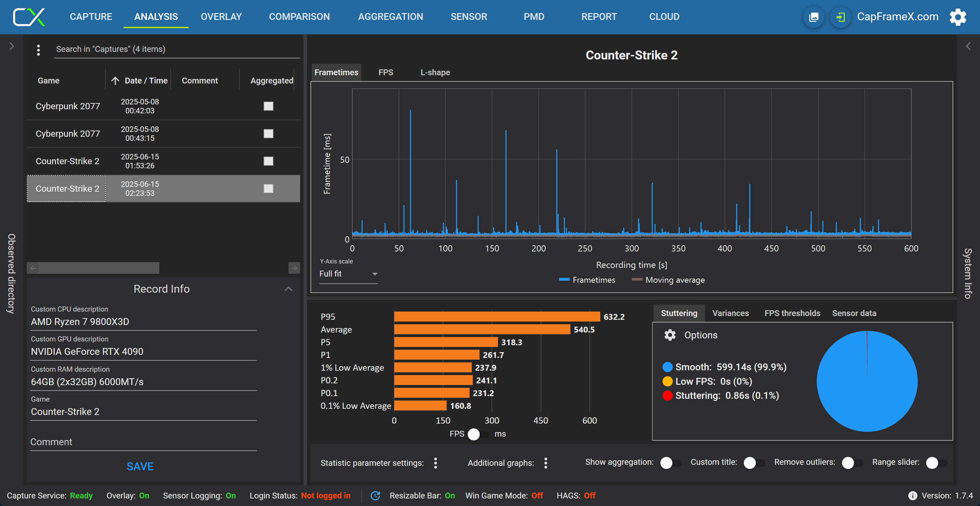Click the Low FPS yellow legend dot
The height and width of the screenshot is (506, 980).
(667, 381)
